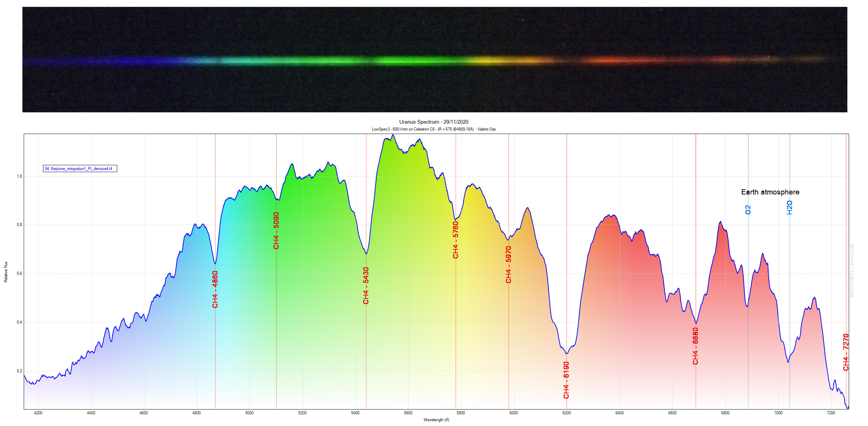Select the CH4 - 5760 line label
This screenshot has height=426, width=868.
[x=456, y=240]
